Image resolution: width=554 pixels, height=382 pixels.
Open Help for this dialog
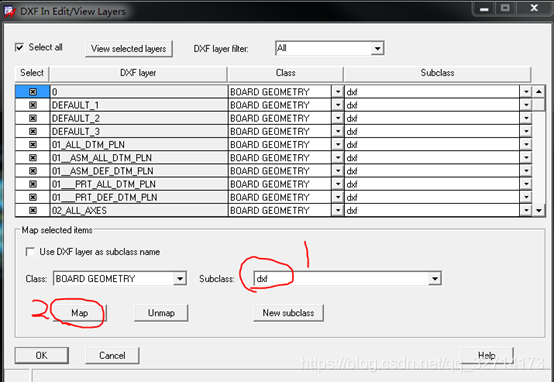[x=487, y=355]
